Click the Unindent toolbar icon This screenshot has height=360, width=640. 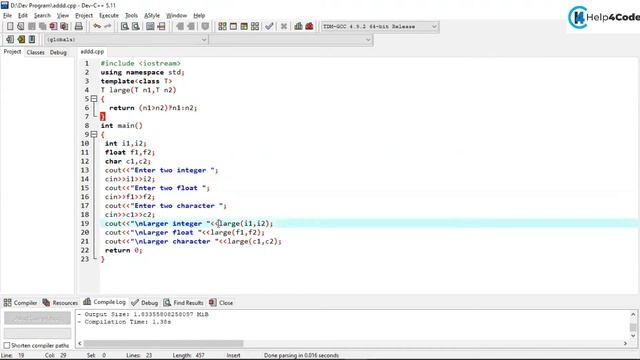[x=191, y=27]
